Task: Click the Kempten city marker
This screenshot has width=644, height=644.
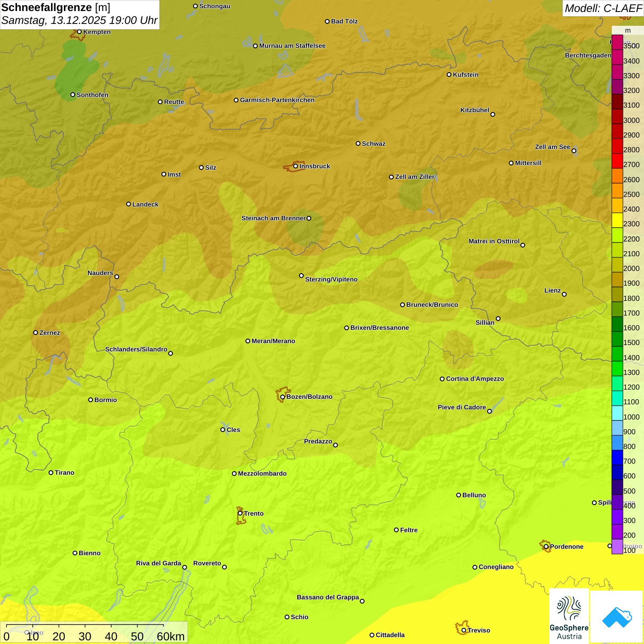Action: coord(79,32)
